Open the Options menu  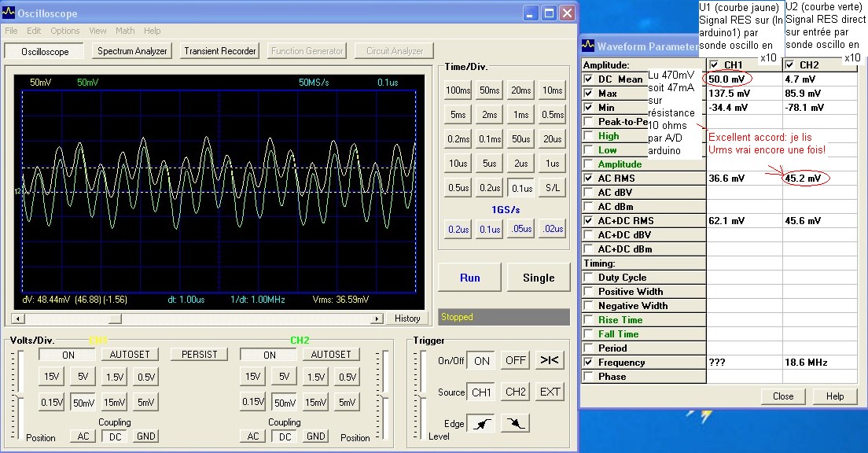coord(64,31)
